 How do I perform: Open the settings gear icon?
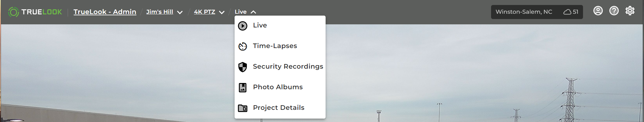630,11
